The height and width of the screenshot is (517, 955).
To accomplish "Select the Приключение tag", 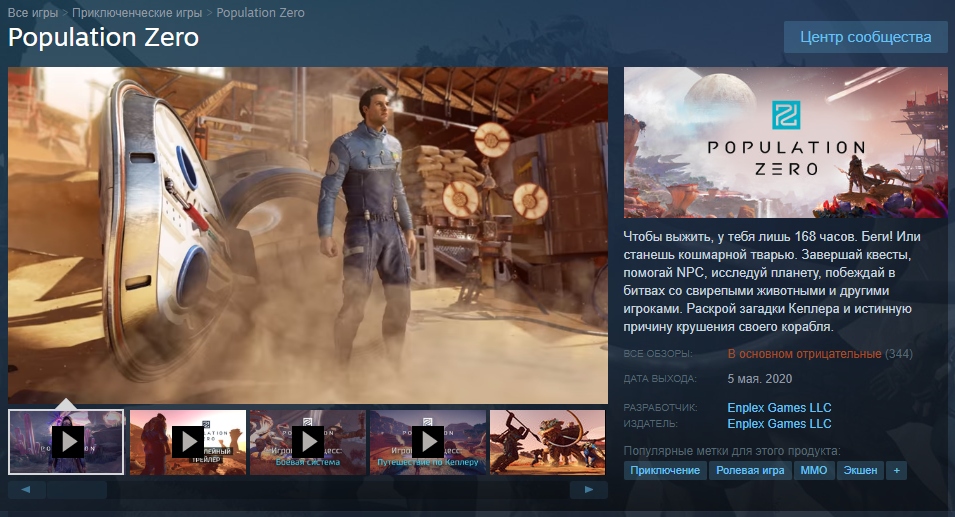I will tap(665, 470).
